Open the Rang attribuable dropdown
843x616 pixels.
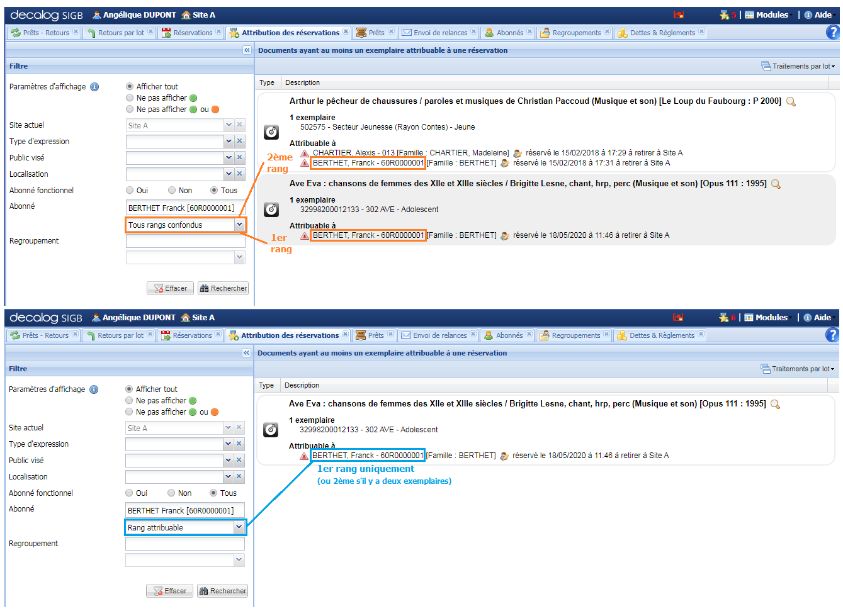239,527
